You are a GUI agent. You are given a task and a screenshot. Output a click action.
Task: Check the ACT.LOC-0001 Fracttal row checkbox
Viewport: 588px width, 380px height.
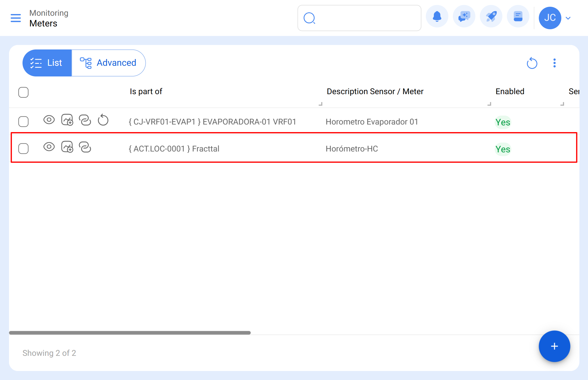[x=23, y=149]
